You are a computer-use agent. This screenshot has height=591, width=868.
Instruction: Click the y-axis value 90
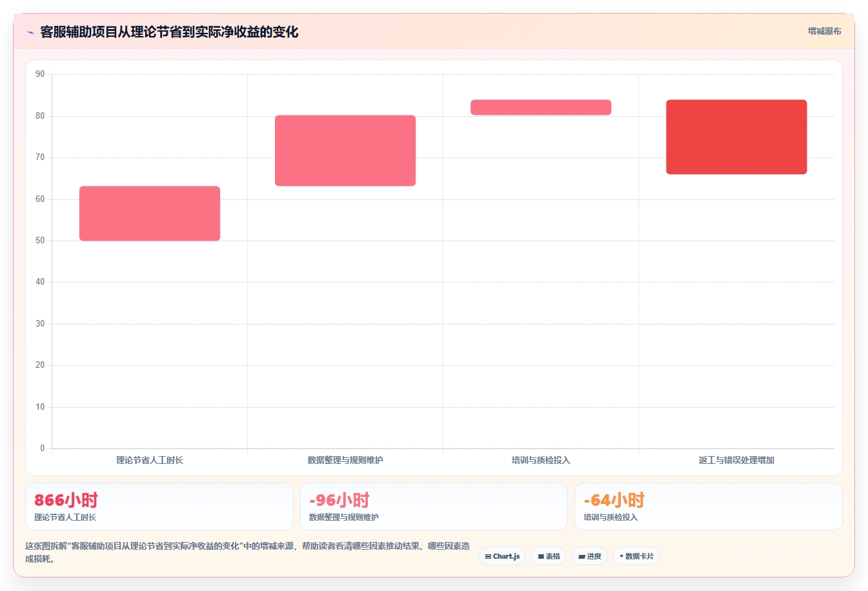tap(40, 74)
